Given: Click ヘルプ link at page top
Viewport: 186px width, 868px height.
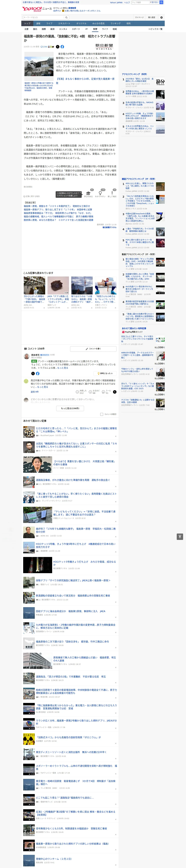Looking at the screenshot, I should click(127, 2).
